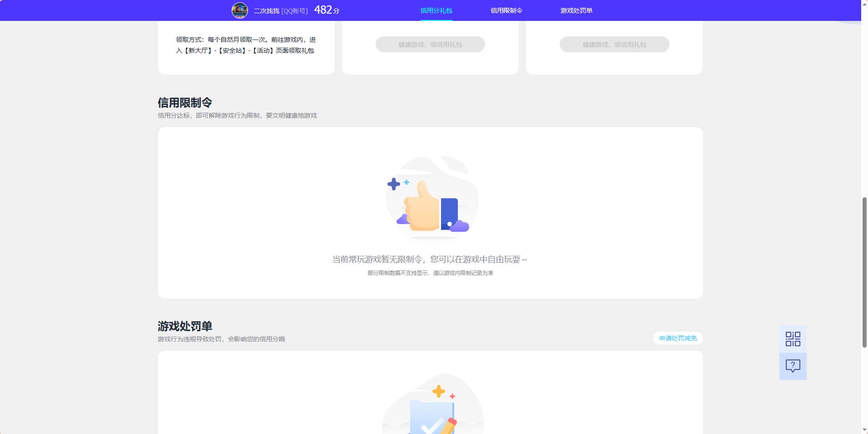Click the 游戏行为违规导致处罚 subtitle text
This screenshot has width=868, height=434.
[x=221, y=339]
